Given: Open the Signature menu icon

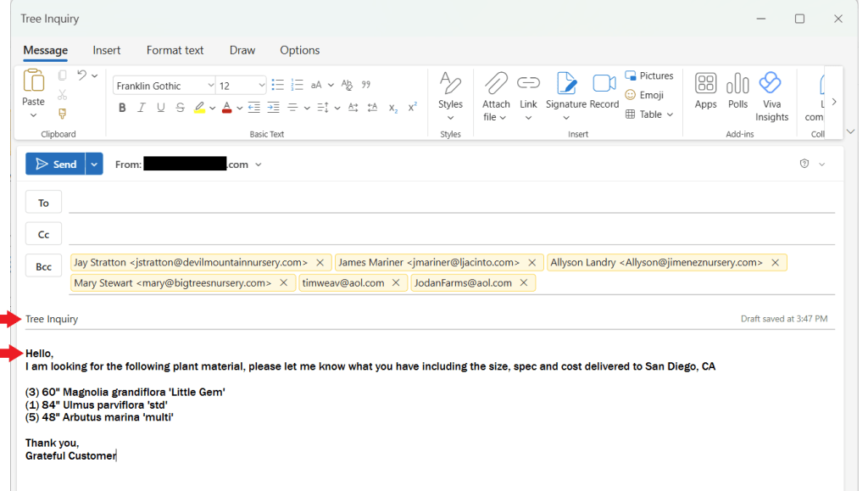Looking at the screenshot, I should [x=566, y=83].
